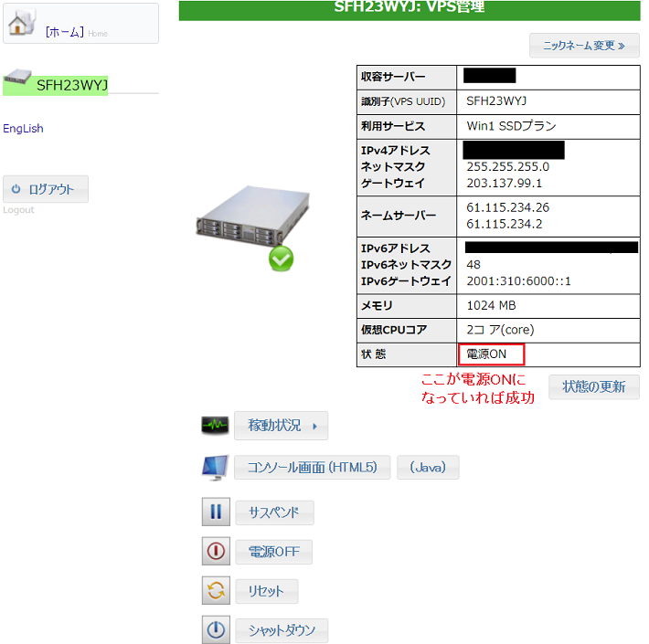Click the blue computer monitor console icon
Image resolution: width=649 pixels, height=644 pixels.
point(215,468)
